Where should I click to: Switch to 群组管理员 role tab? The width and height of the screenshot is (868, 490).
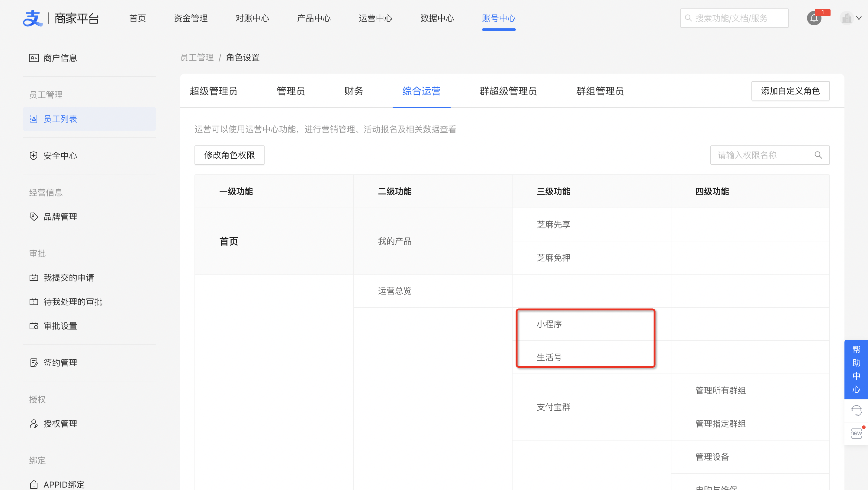[600, 91]
